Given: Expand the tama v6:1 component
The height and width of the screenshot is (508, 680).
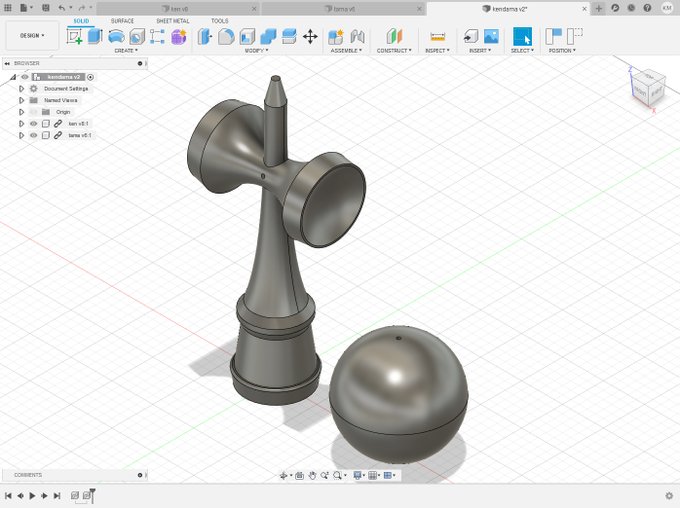Looking at the screenshot, I should [x=21, y=135].
